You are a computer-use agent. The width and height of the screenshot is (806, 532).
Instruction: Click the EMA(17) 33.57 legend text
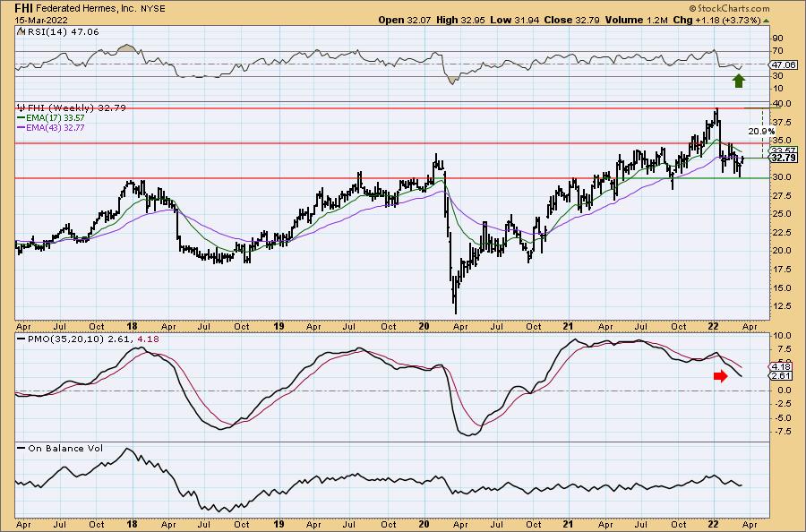[x=56, y=117]
